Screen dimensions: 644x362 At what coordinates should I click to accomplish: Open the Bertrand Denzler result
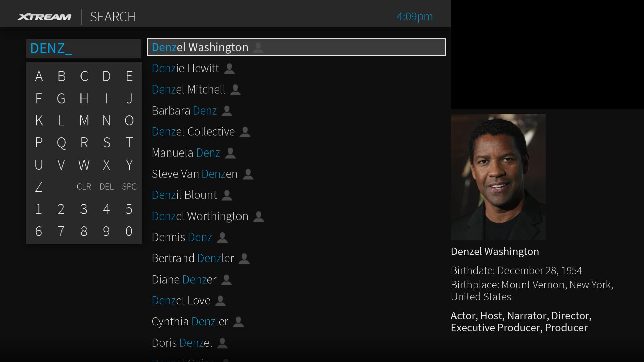pyautogui.click(x=296, y=258)
